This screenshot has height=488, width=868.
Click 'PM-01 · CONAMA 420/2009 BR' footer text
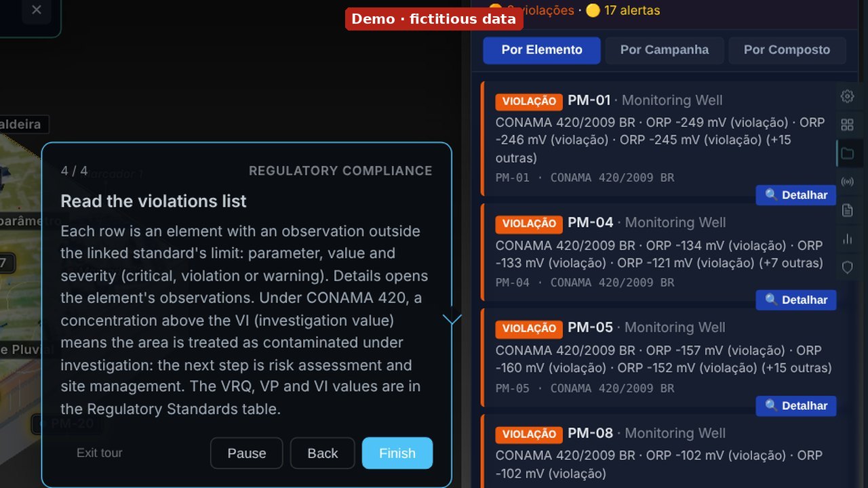(x=585, y=178)
